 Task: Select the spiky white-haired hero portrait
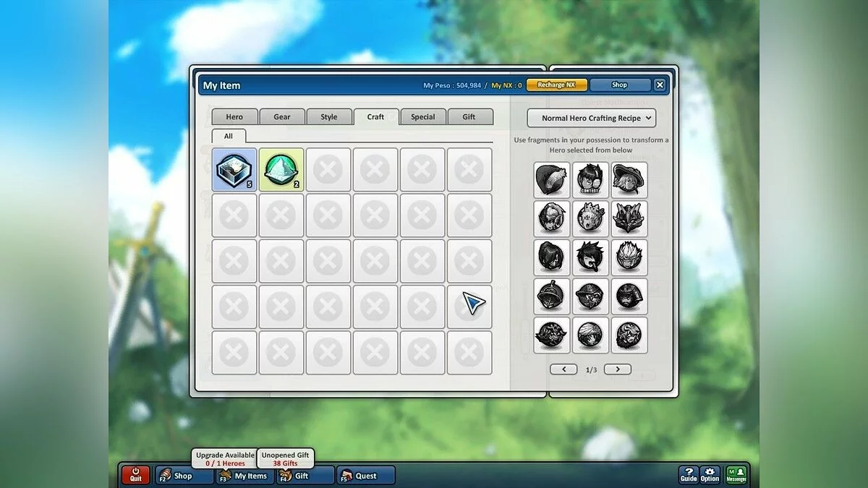pos(629,257)
